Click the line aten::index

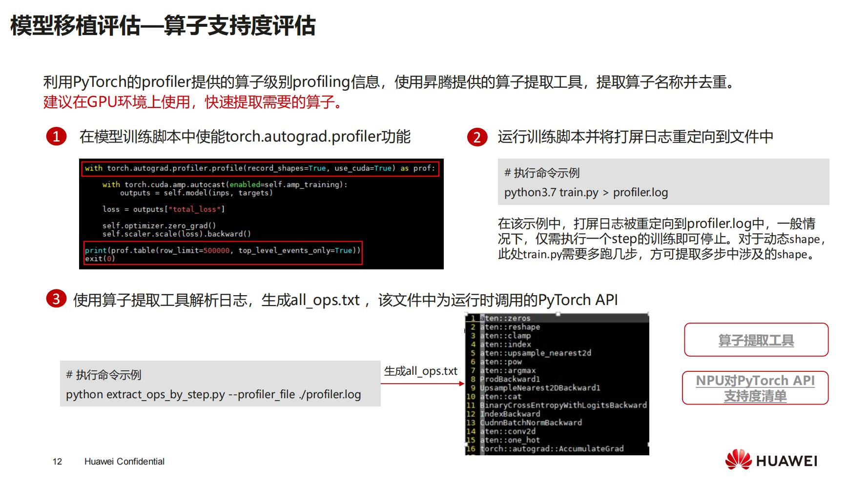(x=505, y=345)
